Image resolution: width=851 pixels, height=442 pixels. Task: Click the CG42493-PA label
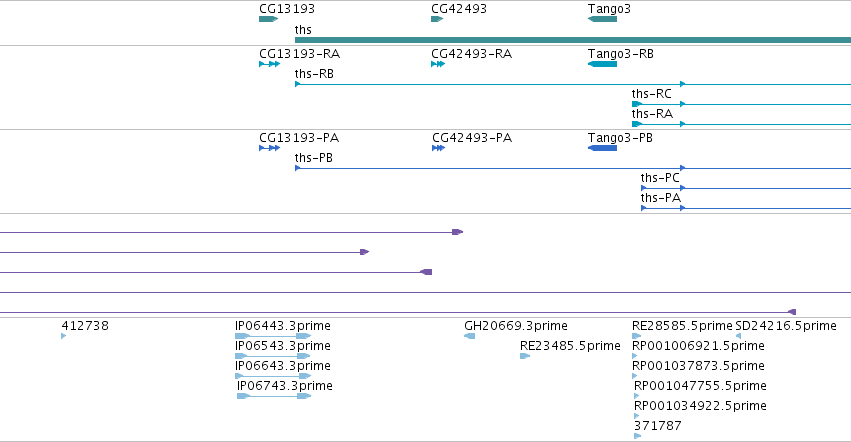tap(472, 138)
